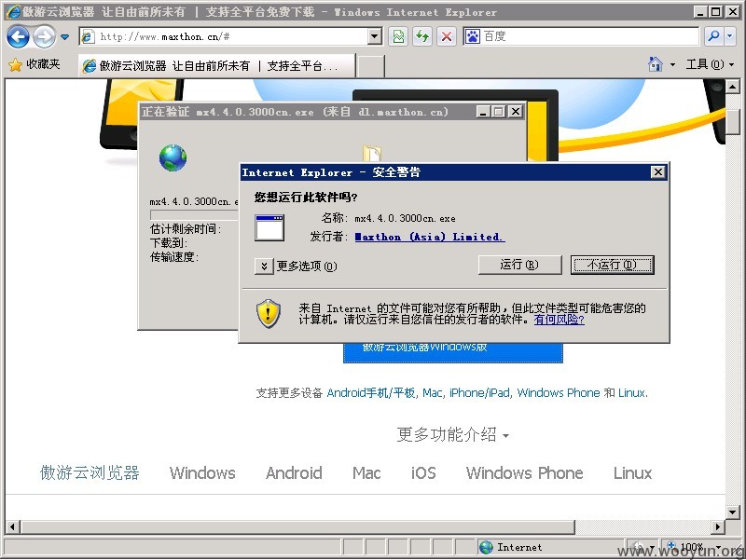Click the Baidu search provider paw icon
This screenshot has height=560, width=746.
point(473,36)
